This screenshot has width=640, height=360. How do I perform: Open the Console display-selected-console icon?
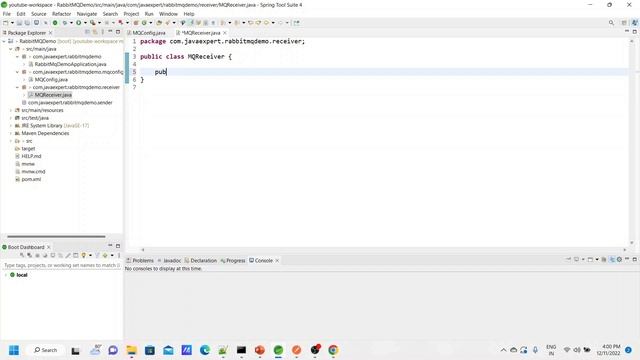tap(576, 260)
